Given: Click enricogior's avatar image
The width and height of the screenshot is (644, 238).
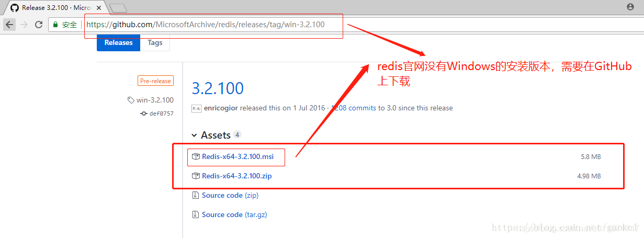Looking at the screenshot, I should [196, 108].
